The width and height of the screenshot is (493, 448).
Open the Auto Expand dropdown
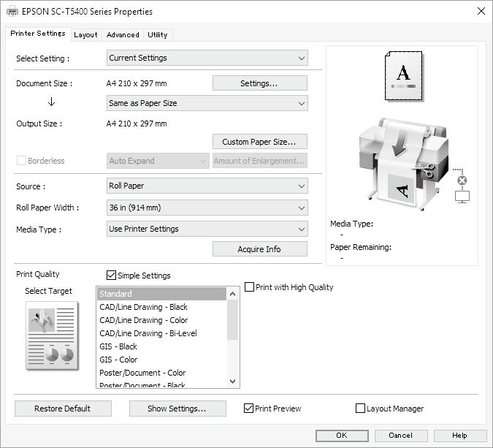click(x=158, y=161)
